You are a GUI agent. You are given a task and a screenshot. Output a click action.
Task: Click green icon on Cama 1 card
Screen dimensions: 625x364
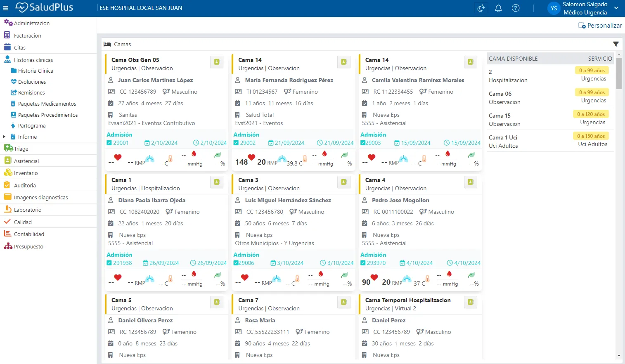[x=217, y=182]
